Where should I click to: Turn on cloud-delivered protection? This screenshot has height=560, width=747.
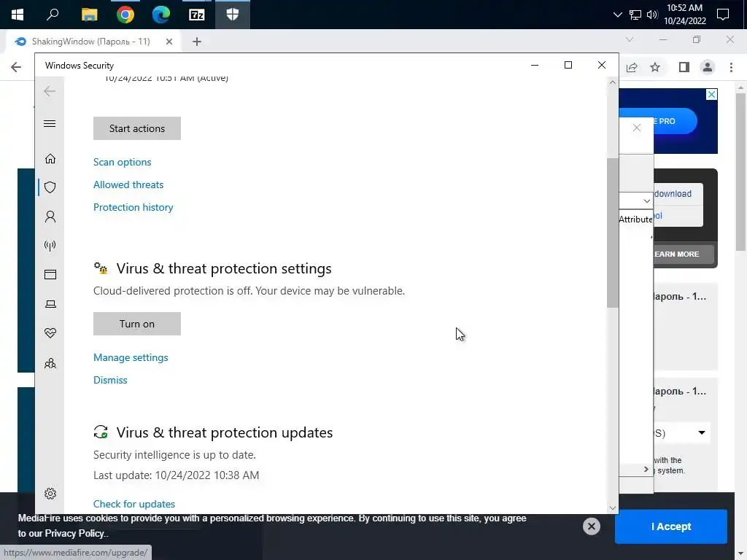click(136, 324)
